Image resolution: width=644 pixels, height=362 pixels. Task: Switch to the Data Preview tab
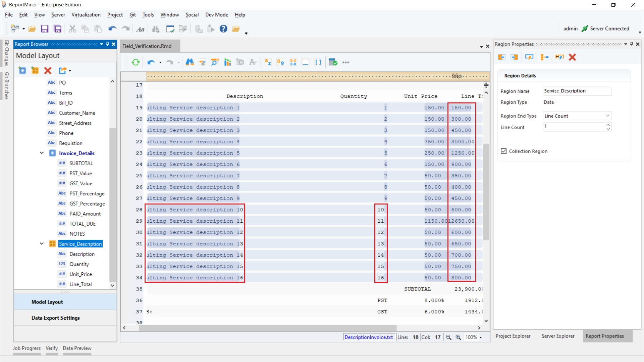(x=77, y=348)
